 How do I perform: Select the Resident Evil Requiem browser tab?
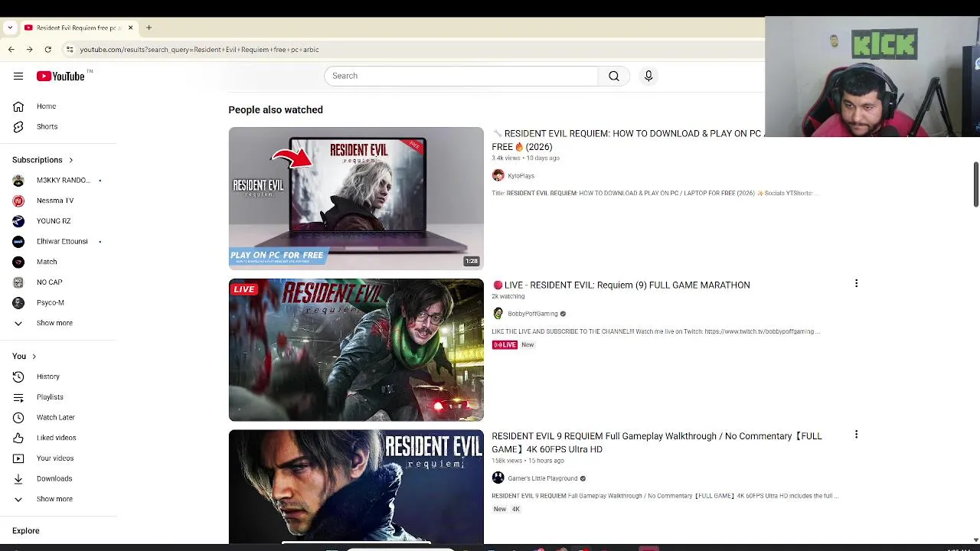coord(78,28)
